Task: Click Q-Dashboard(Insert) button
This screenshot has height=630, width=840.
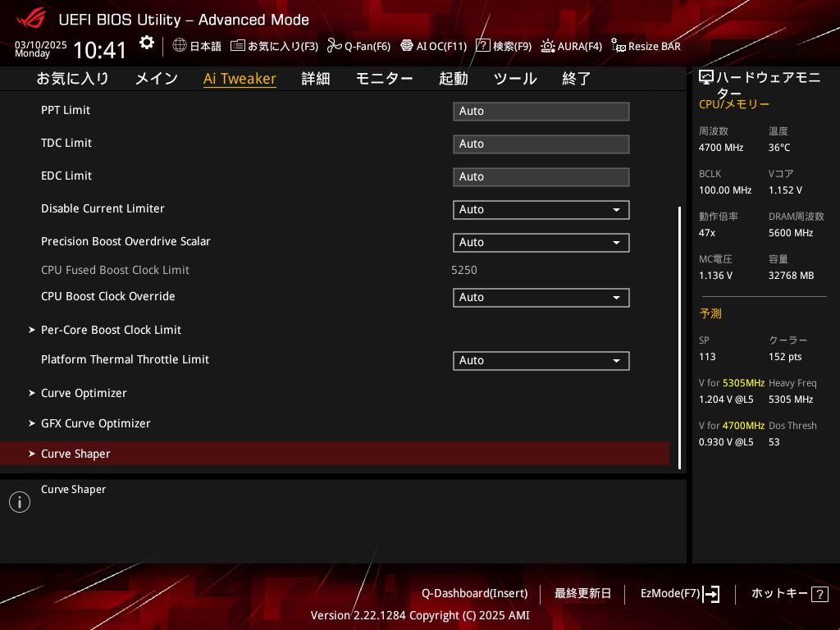Action: coord(475,594)
